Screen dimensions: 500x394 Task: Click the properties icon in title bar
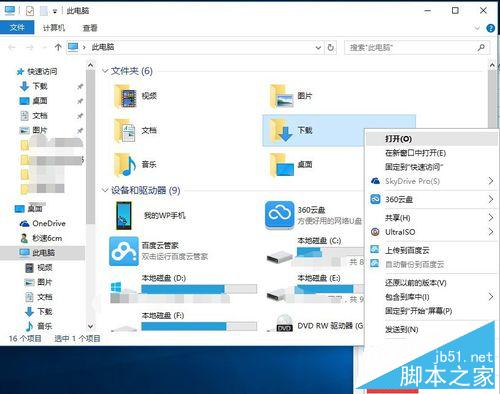(x=30, y=11)
